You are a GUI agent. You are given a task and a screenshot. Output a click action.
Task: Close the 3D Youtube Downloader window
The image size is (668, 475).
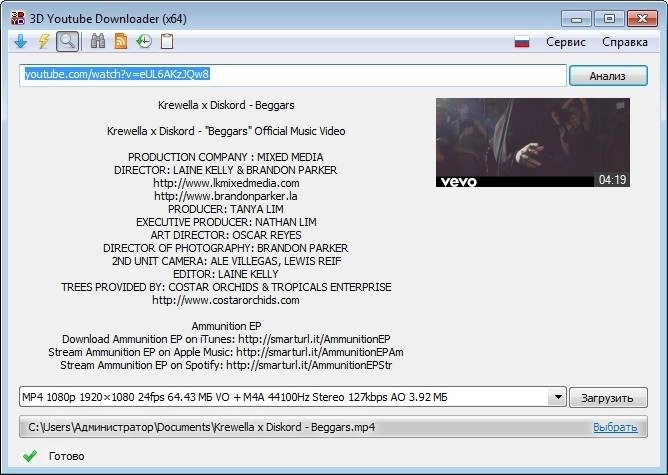coord(642,19)
